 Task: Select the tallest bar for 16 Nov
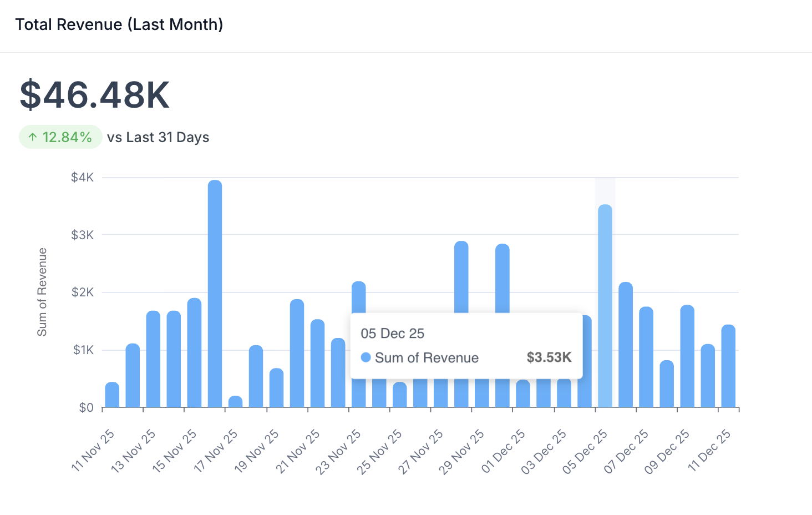[x=215, y=294]
